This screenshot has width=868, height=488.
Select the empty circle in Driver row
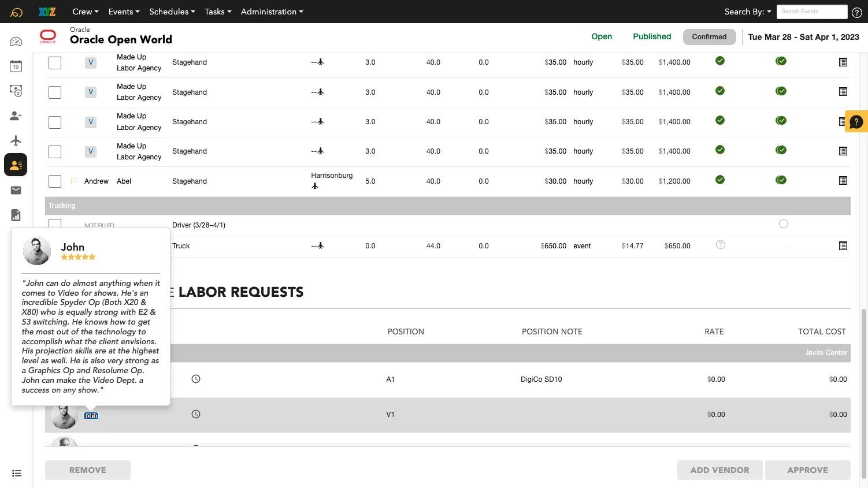(783, 224)
